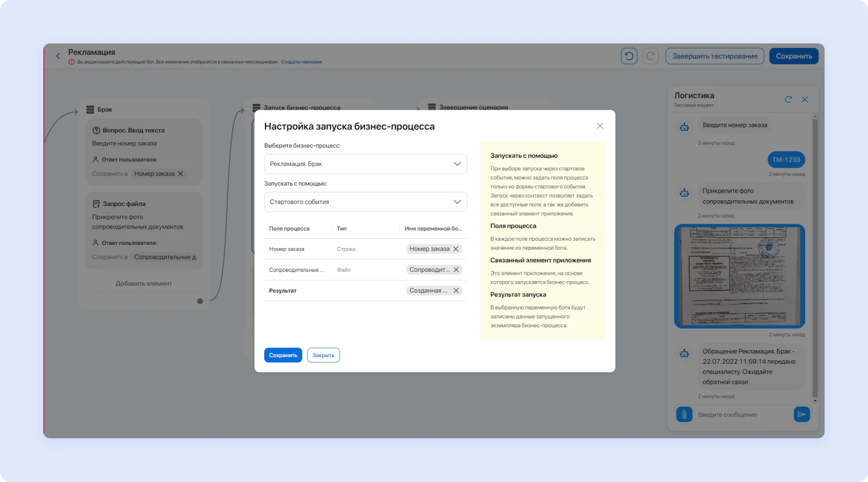Click the paperclip attach file icon
The height and width of the screenshot is (482, 868).
click(x=684, y=415)
